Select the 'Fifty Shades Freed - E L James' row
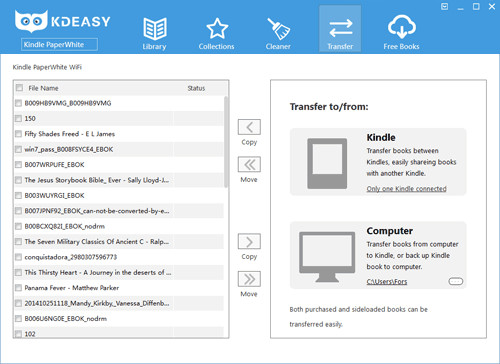The image size is (500, 364). 119,134
